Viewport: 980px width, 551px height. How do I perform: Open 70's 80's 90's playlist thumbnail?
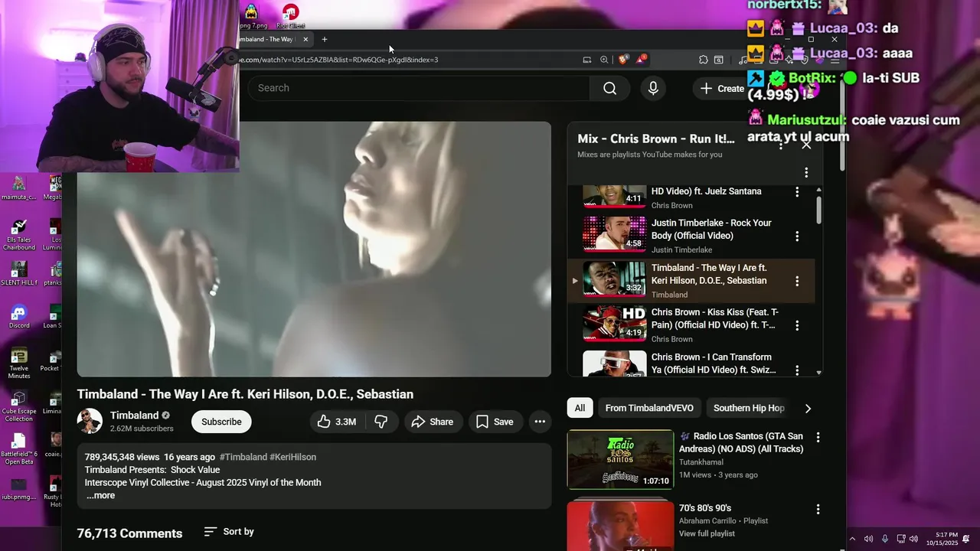[x=620, y=526]
